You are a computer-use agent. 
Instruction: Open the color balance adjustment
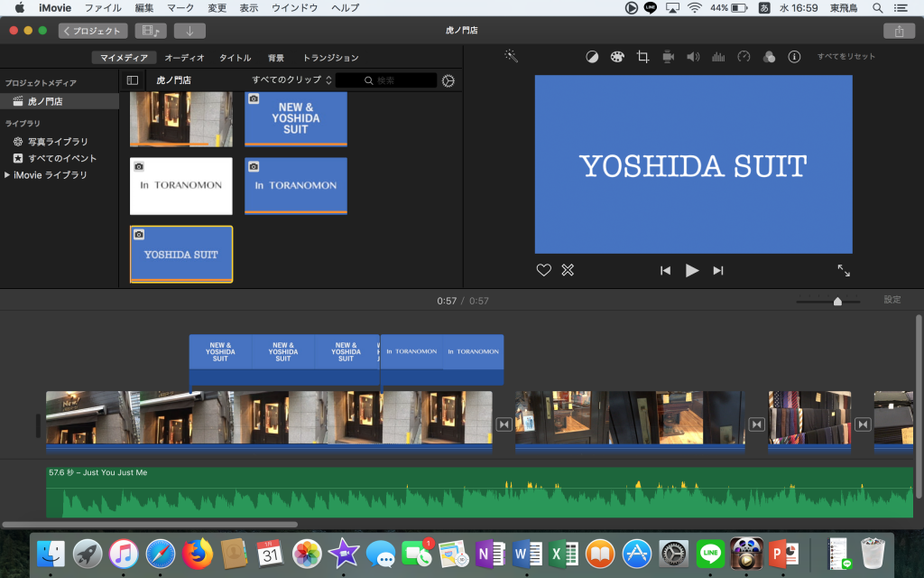[x=592, y=57]
